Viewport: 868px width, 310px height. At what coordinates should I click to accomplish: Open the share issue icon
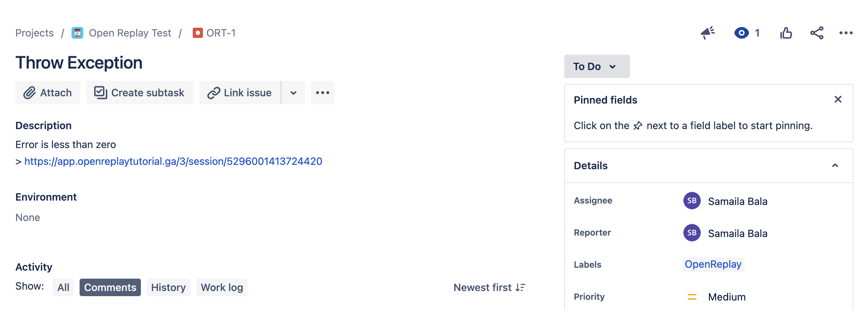817,33
